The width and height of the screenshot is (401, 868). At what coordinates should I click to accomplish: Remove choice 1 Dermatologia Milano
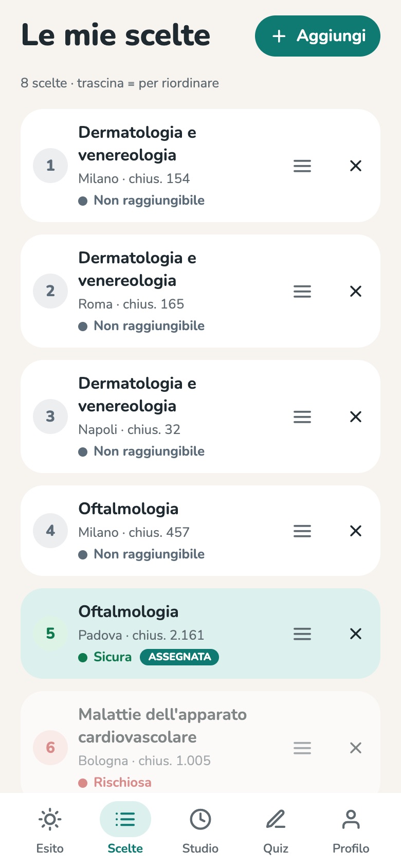point(356,166)
